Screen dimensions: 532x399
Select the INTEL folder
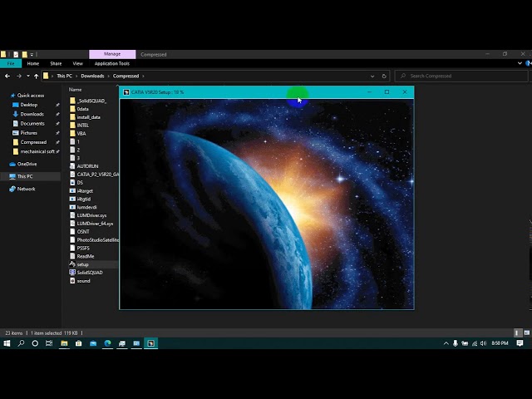tap(83, 126)
